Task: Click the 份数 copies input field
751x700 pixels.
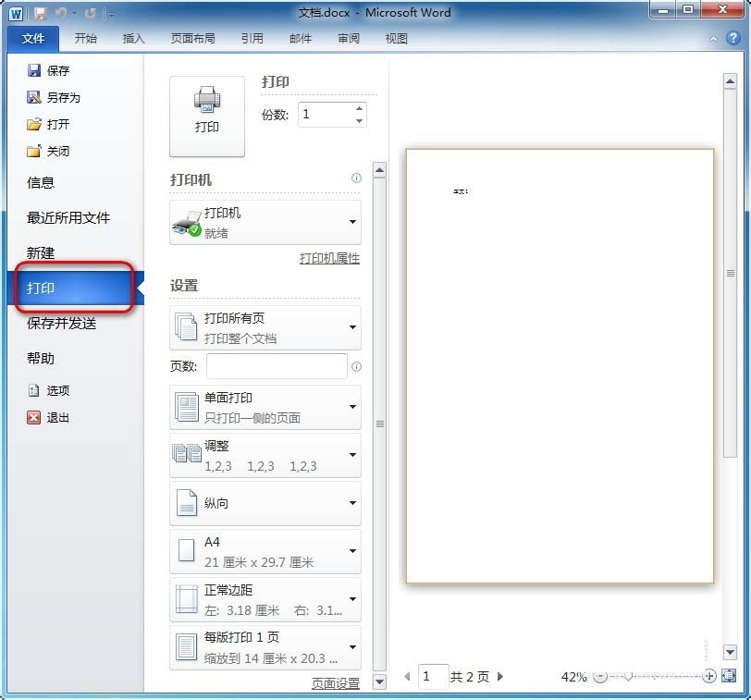Action: (x=326, y=115)
